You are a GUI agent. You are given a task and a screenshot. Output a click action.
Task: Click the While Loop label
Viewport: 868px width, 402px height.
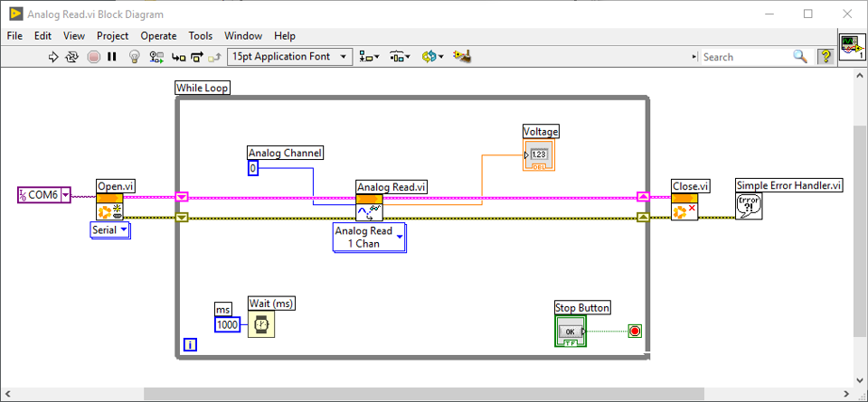click(x=202, y=88)
